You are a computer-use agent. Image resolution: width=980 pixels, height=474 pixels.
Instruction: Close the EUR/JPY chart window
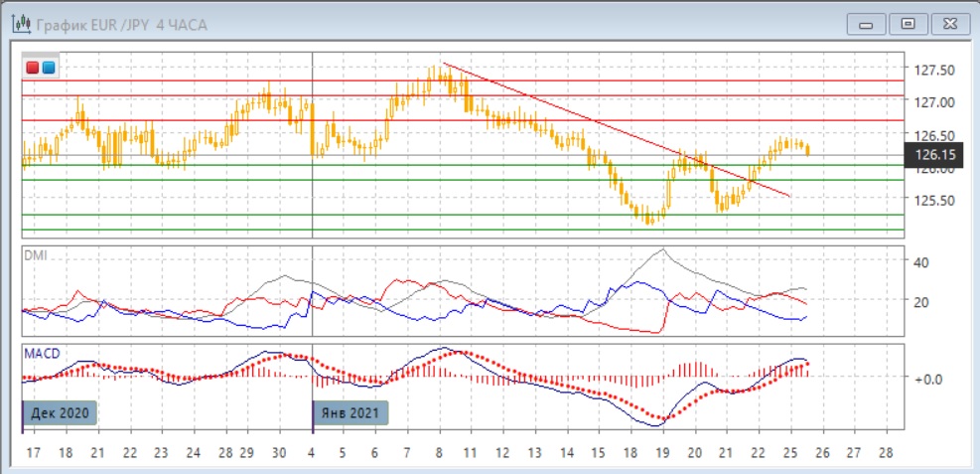(x=948, y=24)
